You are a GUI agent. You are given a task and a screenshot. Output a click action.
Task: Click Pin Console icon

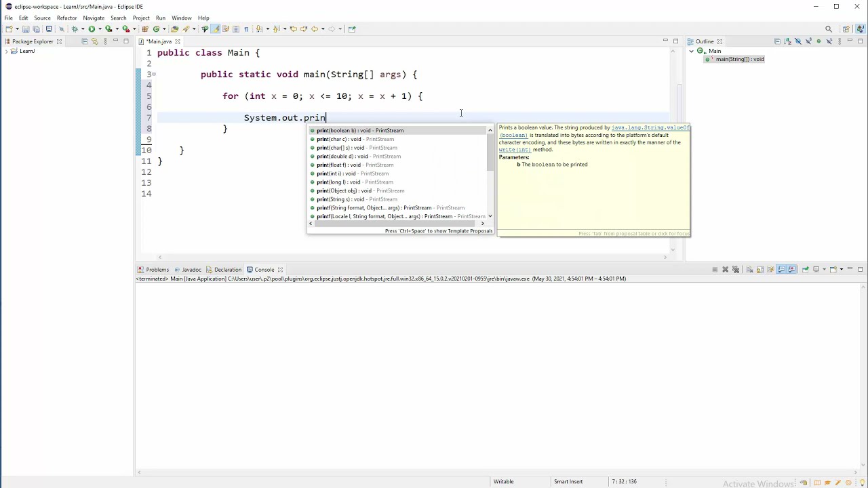[x=806, y=269]
